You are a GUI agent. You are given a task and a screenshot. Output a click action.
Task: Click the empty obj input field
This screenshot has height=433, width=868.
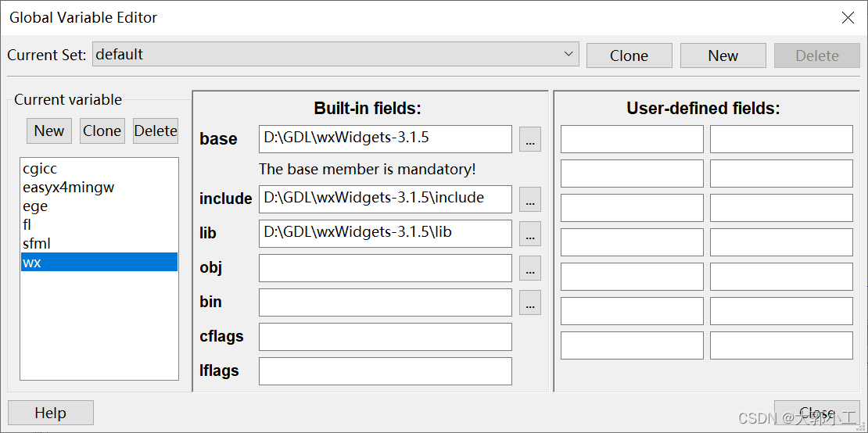pyautogui.click(x=386, y=268)
